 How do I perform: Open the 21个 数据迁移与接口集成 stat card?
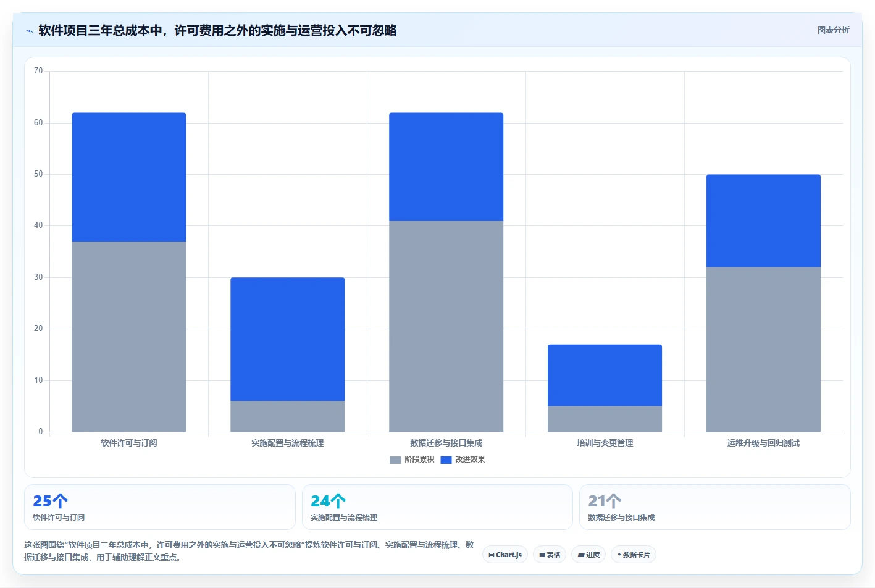715,507
